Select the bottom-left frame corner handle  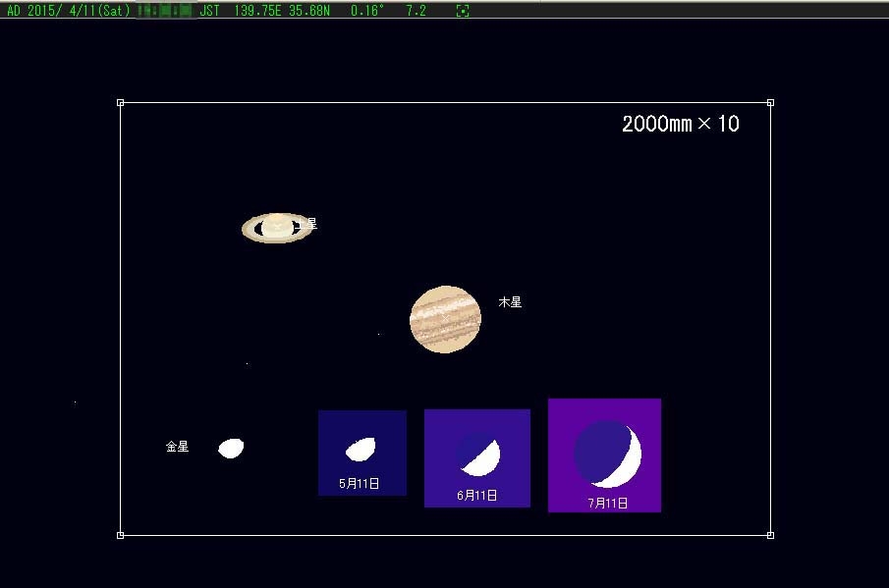(120, 535)
